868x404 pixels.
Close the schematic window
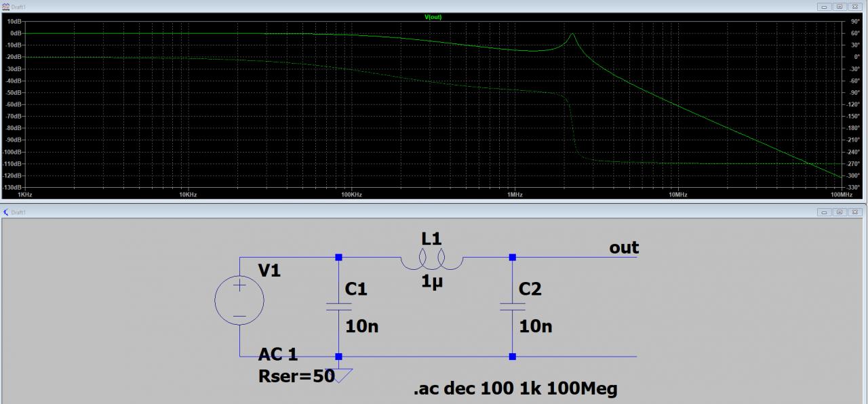pos(856,212)
